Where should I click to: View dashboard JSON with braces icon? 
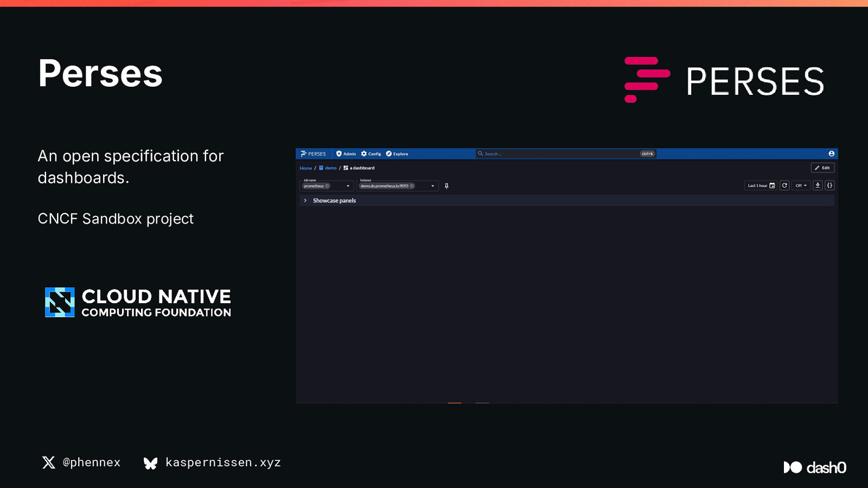(x=829, y=185)
